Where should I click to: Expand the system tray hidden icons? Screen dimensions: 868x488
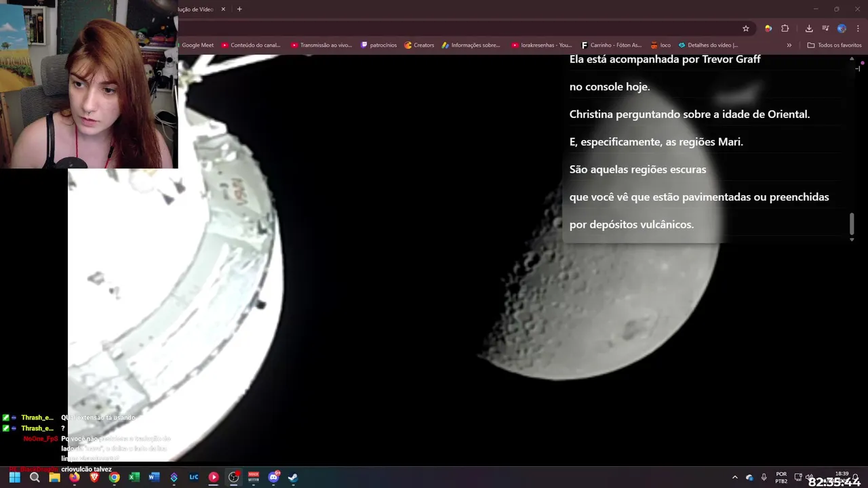tap(734, 477)
